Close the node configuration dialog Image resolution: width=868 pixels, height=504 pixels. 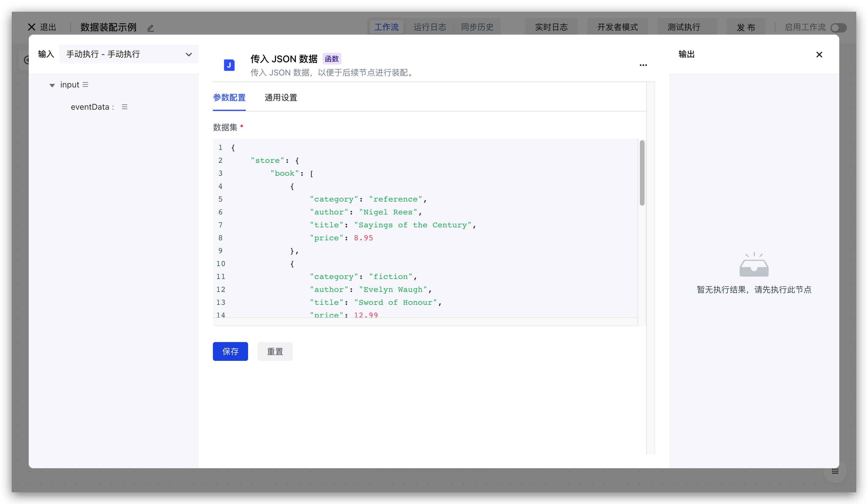(x=819, y=55)
